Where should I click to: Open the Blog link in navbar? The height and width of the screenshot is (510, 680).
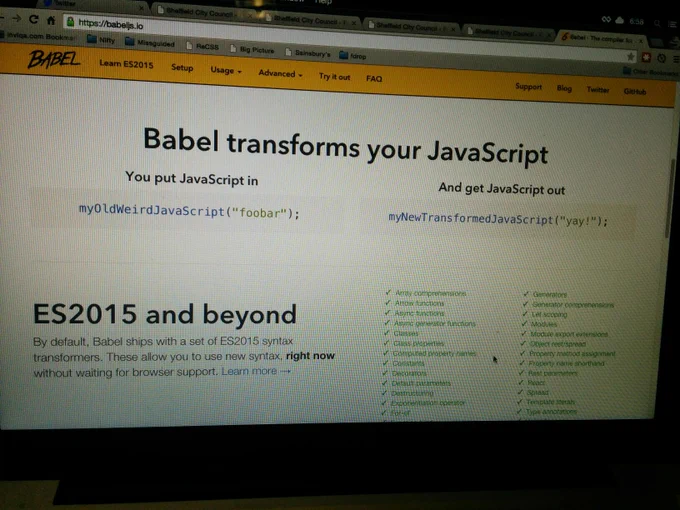coord(564,88)
